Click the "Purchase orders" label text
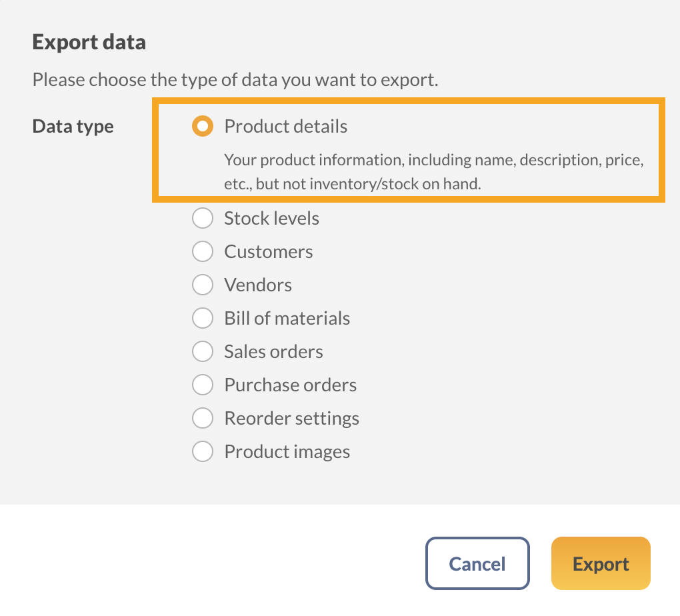Screen dimensions: 680x616 click(290, 385)
